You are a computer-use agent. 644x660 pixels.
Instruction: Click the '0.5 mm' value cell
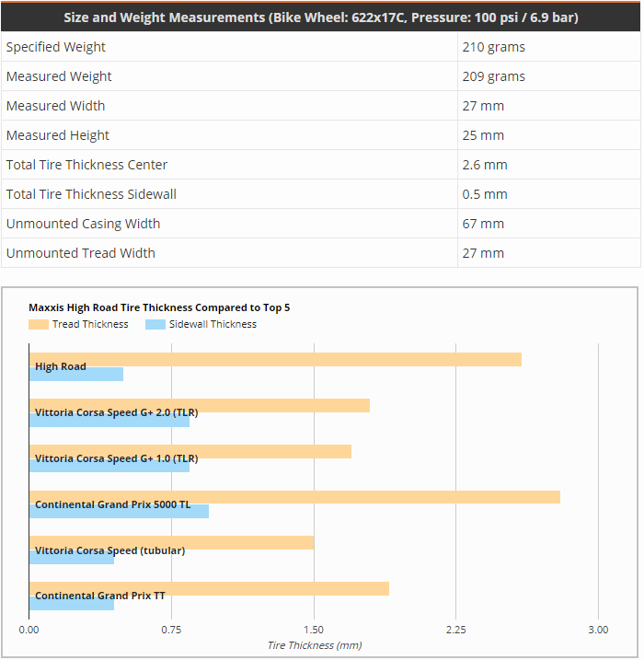tap(549, 194)
